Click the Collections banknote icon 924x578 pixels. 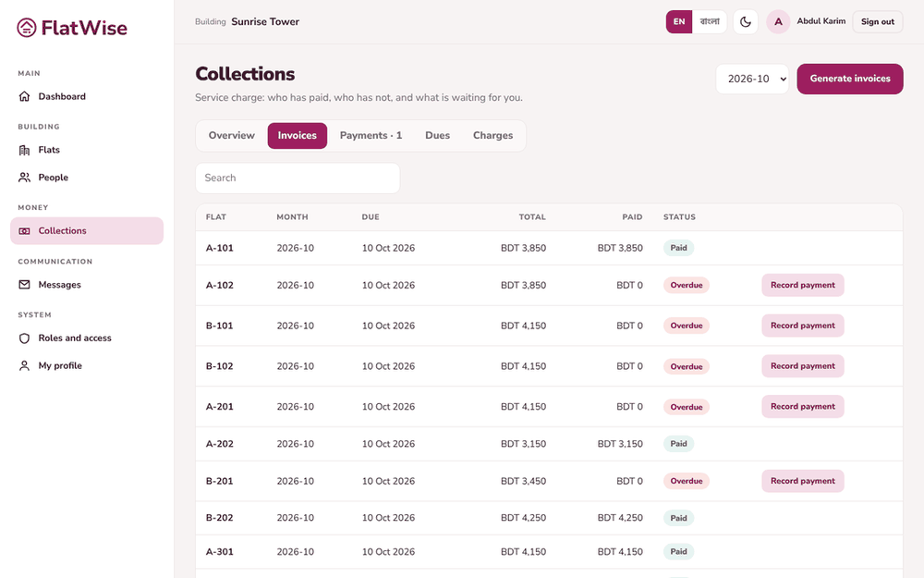pyautogui.click(x=24, y=230)
